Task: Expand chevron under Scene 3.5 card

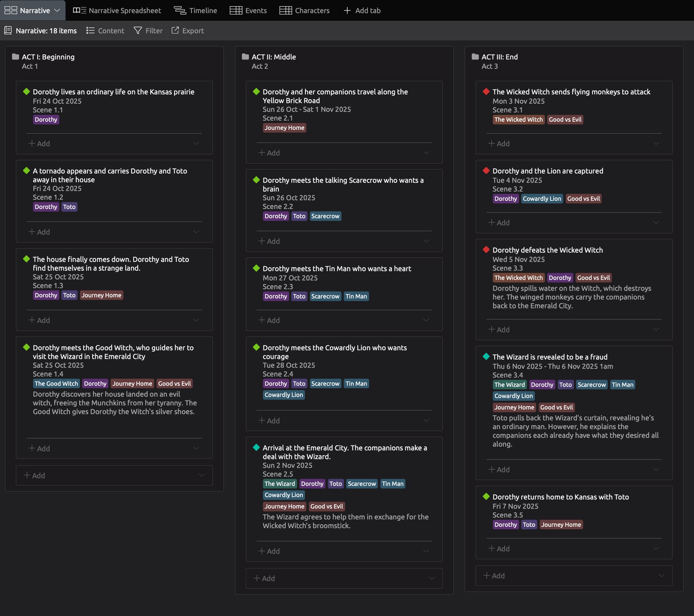Action: coord(656,548)
